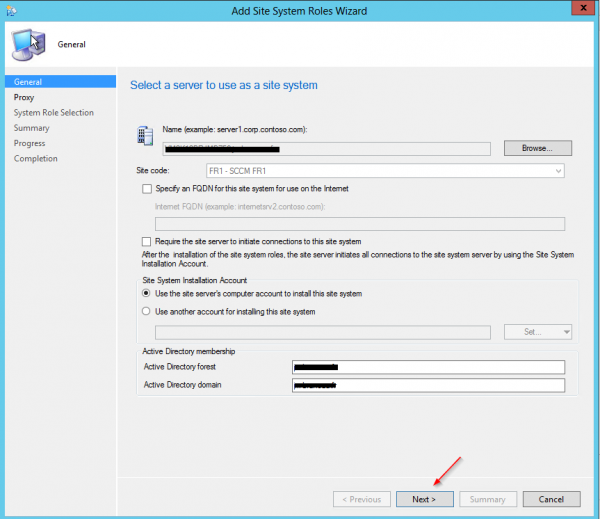Open the Site code dropdown
The height and width of the screenshot is (519, 600).
click(385, 171)
